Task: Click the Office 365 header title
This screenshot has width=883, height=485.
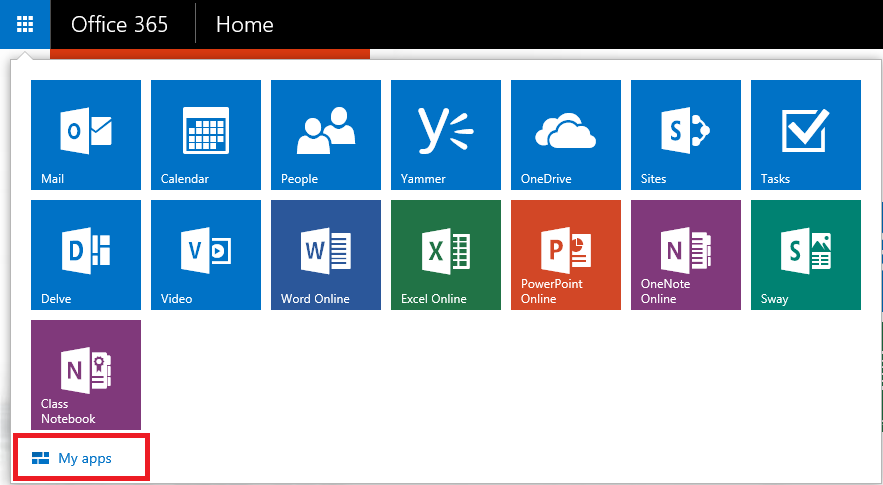Action: coord(119,24)
